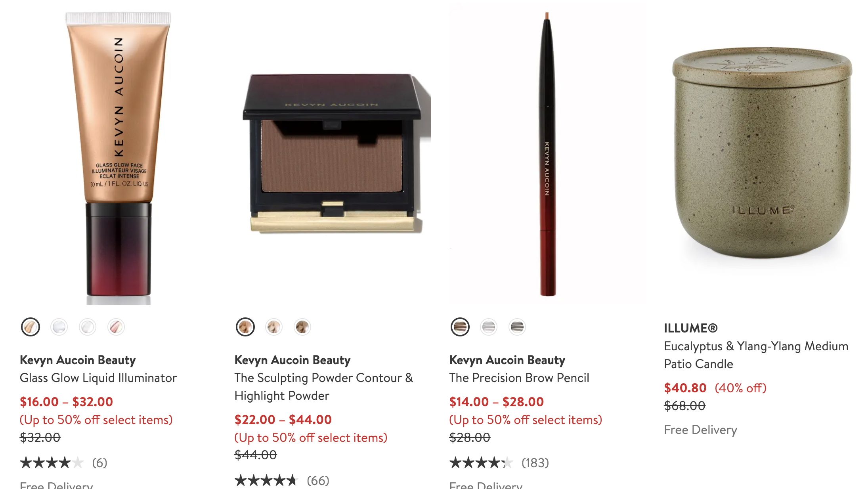The width and height of the screenshot is (868, 489).
Task: Pick the third Sculpting Powder shade swatch
Action: [302, 327]
